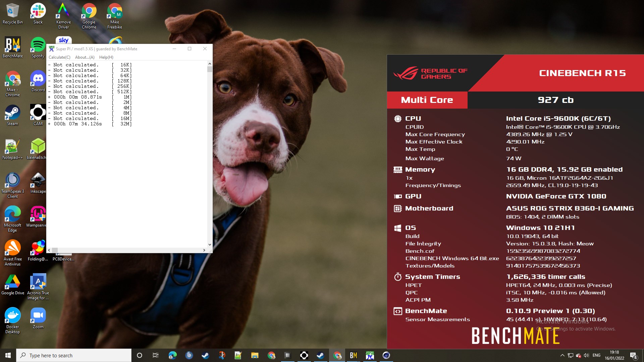The height and width of the screenshot is (362, 644).
Task: Click the 'CINEBENCH R15' title
Action: point(582,73)
